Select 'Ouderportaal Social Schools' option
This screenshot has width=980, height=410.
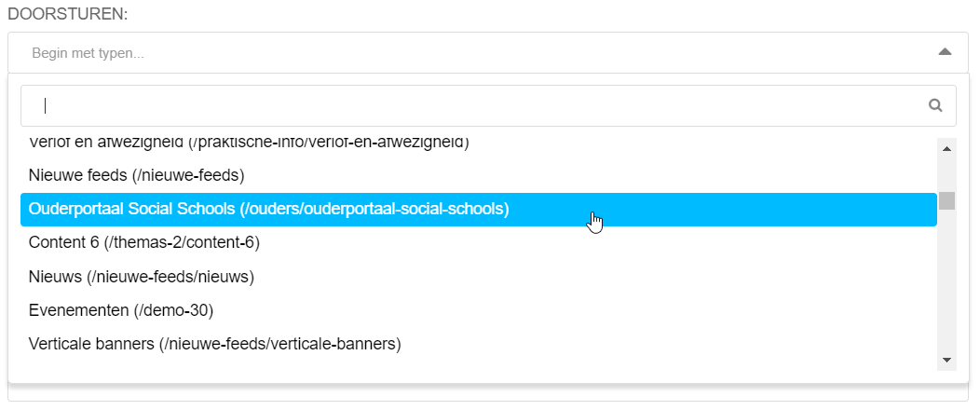(269, 209)
